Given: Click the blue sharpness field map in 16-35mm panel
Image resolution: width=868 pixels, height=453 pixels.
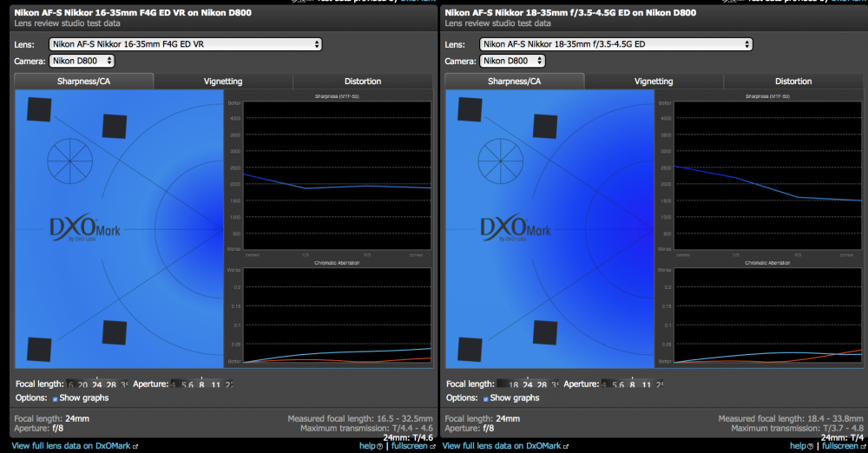Looking at the screenshot, I should [119, 229].
